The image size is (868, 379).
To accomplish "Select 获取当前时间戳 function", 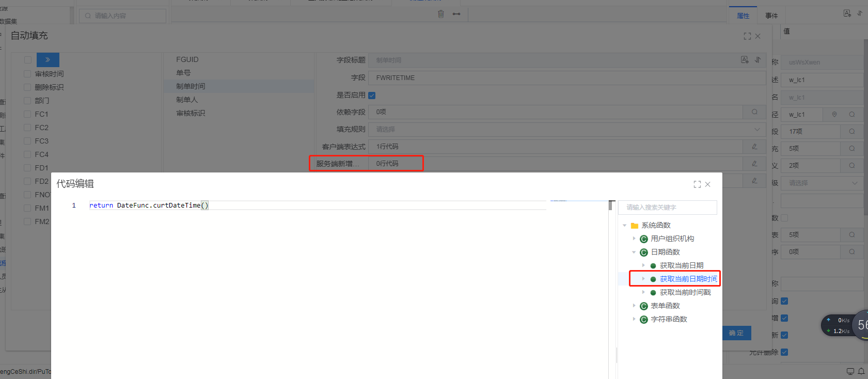I will click(685, 292).
